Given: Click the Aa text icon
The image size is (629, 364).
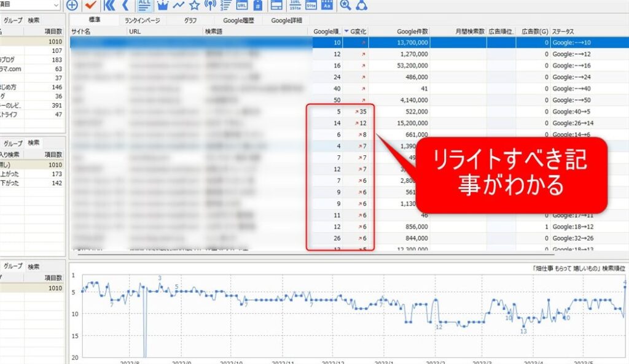Looking at the screenshot, I should click(327, 5).
